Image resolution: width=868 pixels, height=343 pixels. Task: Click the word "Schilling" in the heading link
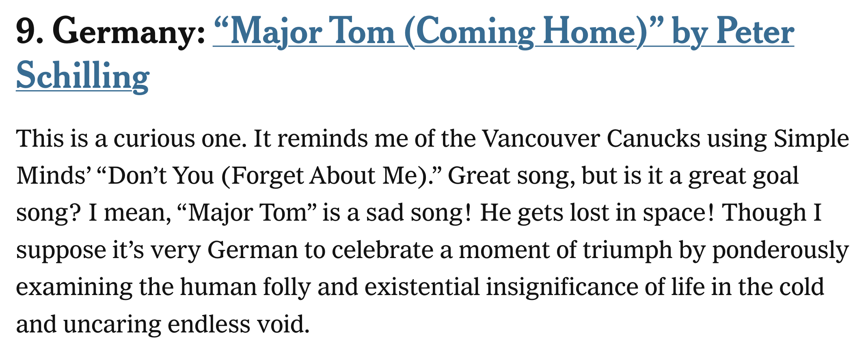[x=83, y=76]
